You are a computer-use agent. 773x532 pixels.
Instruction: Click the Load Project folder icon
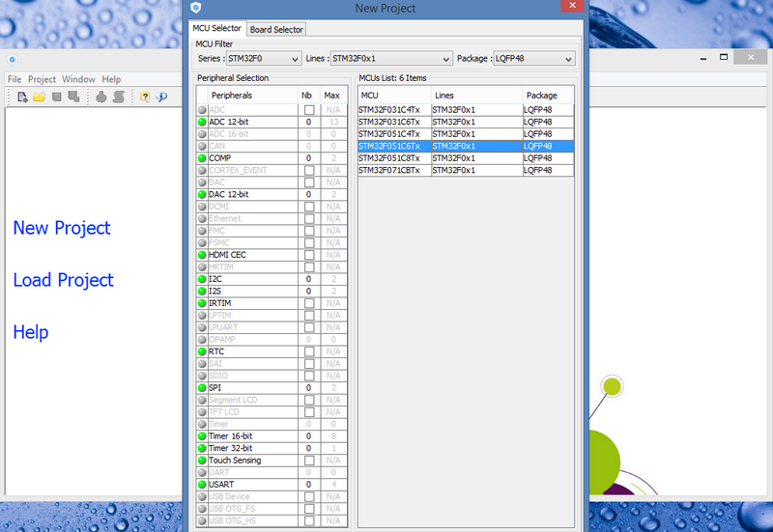click(x=40, y=98)
